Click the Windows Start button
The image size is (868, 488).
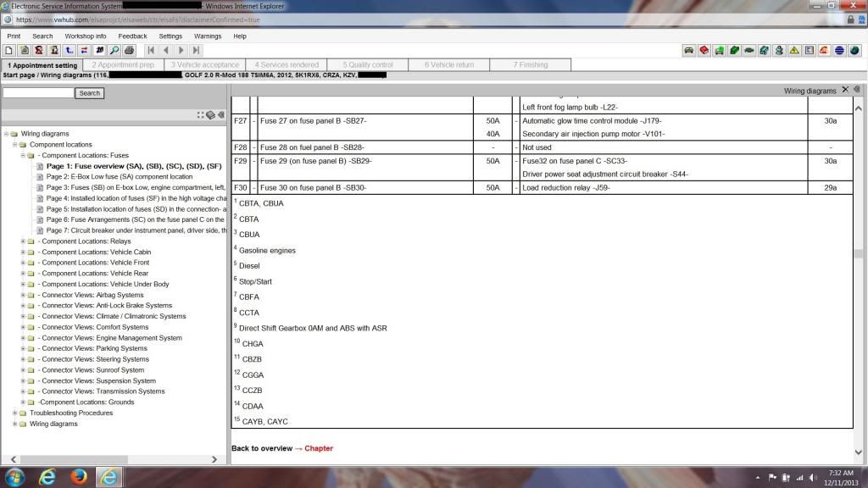point(15,477)
